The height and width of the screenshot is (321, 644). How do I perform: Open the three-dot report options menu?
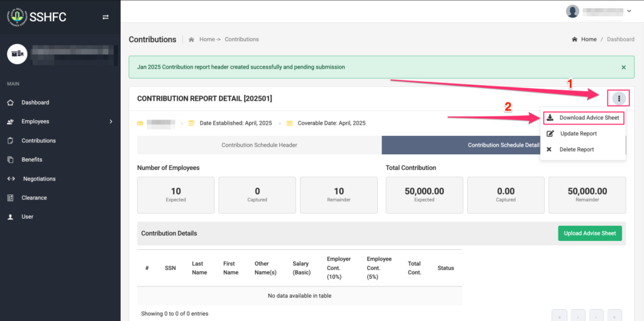pos(619,98)
